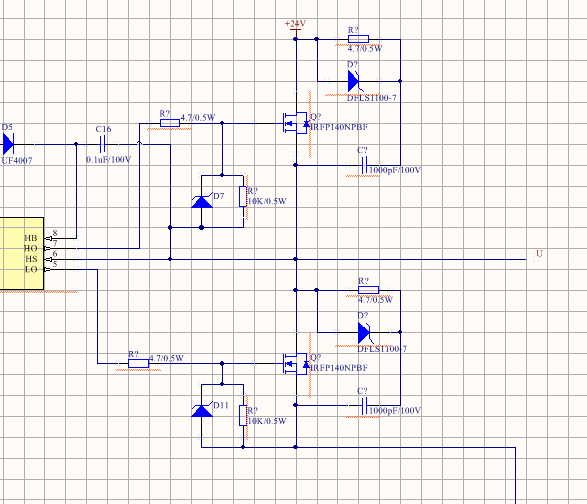
Task: Click the lower IRFP140NPBF part text
Action: (x=339, y=368)
